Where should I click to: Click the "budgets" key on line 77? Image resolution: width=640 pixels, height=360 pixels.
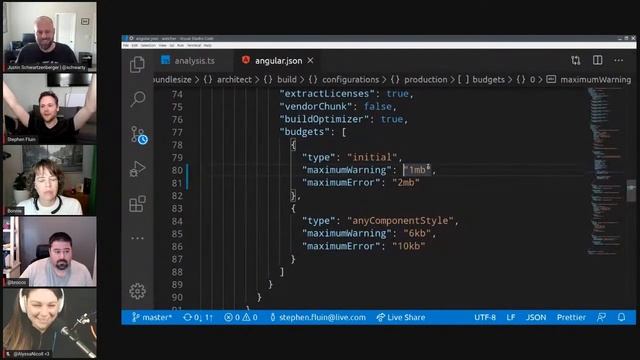tap(304, 132)
